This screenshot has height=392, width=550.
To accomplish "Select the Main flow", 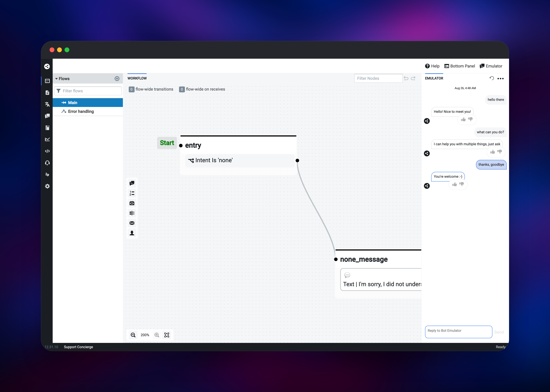I will tap(88, 103).
